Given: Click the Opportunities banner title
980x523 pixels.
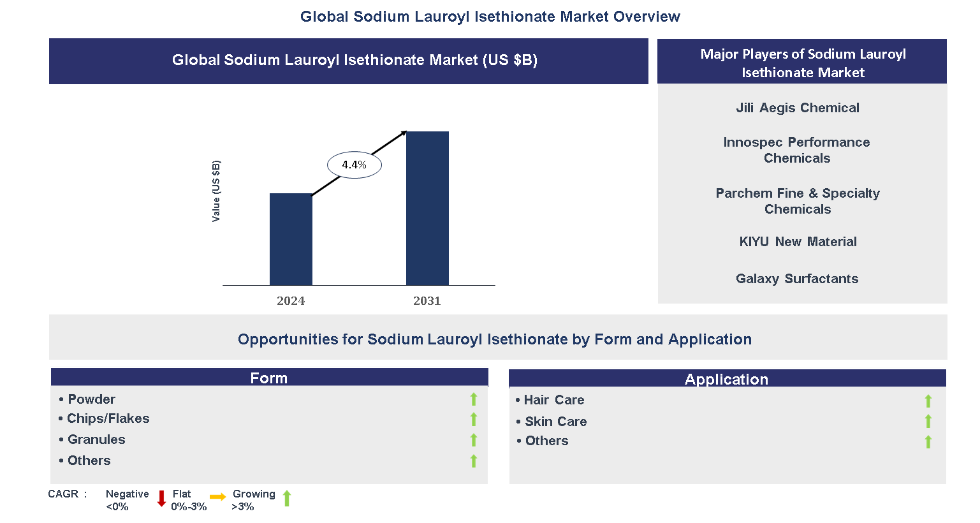Looking at the screenshot, I should coord(495,339).
